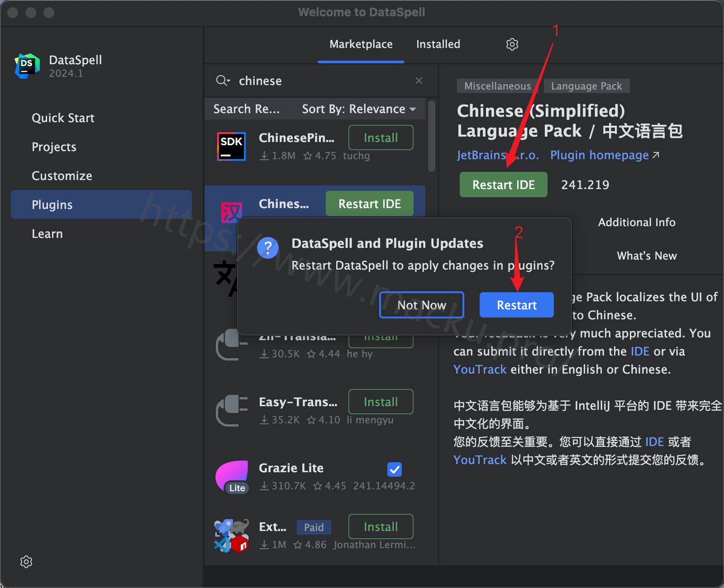Open the Additional Info tab

(637, 223)
